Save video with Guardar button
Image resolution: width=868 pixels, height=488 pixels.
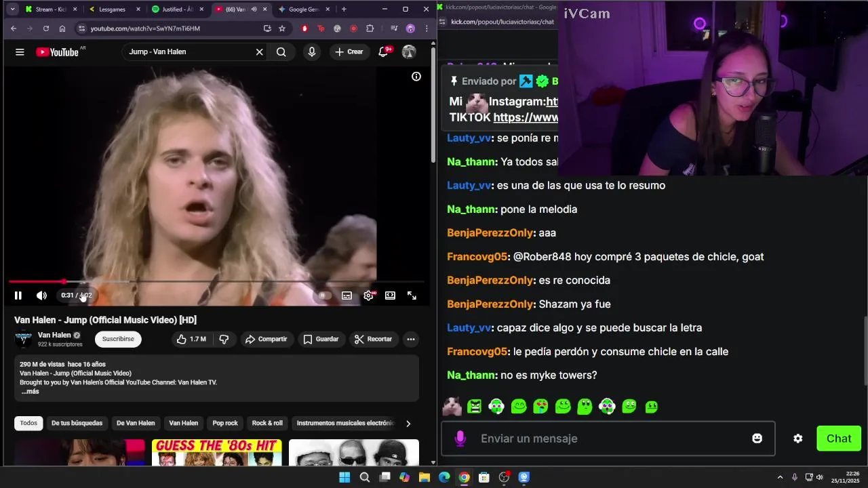321,339
